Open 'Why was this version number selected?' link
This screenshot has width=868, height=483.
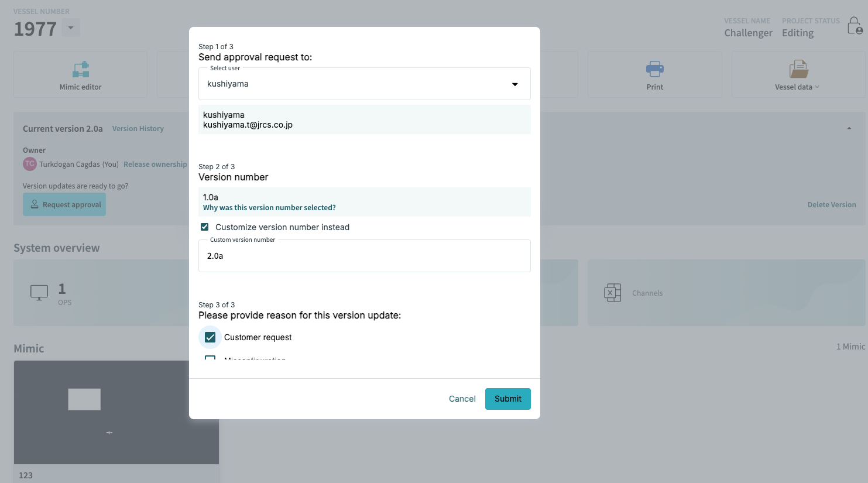click(269, 208)
